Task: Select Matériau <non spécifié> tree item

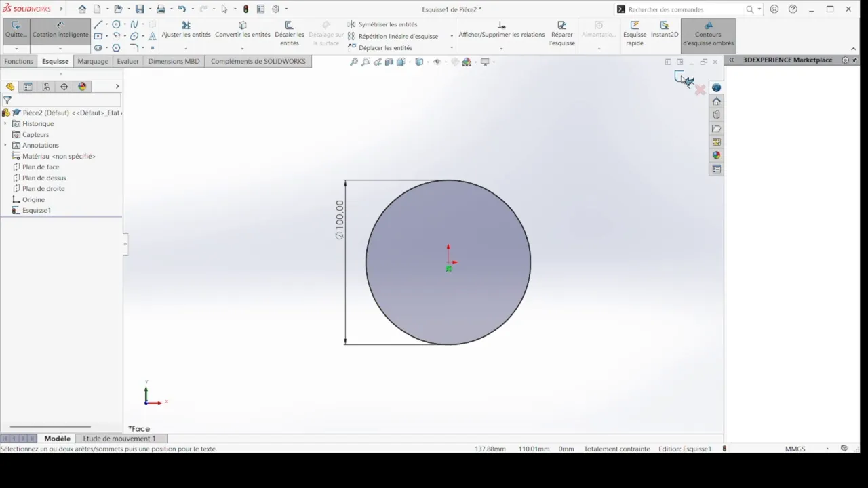Action: click(x=59, y=156)
